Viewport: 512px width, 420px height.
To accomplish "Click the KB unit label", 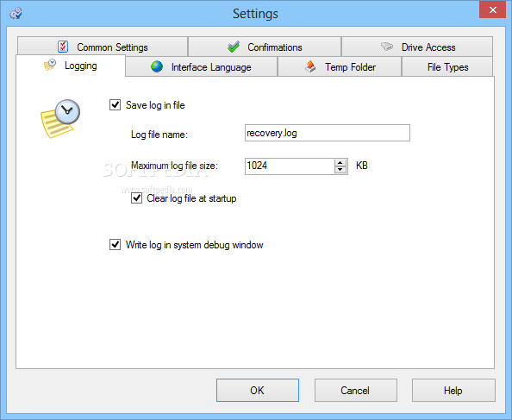I will click(x=362, y=166).
